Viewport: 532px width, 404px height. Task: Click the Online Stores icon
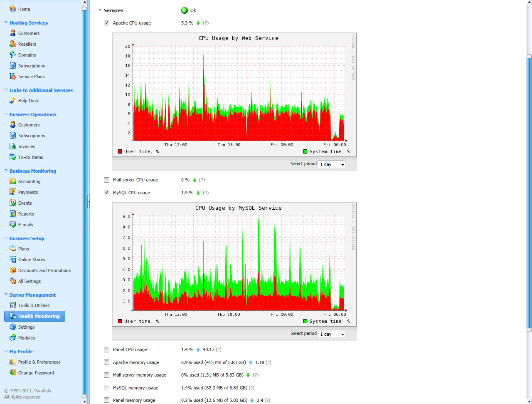(13, 260)
